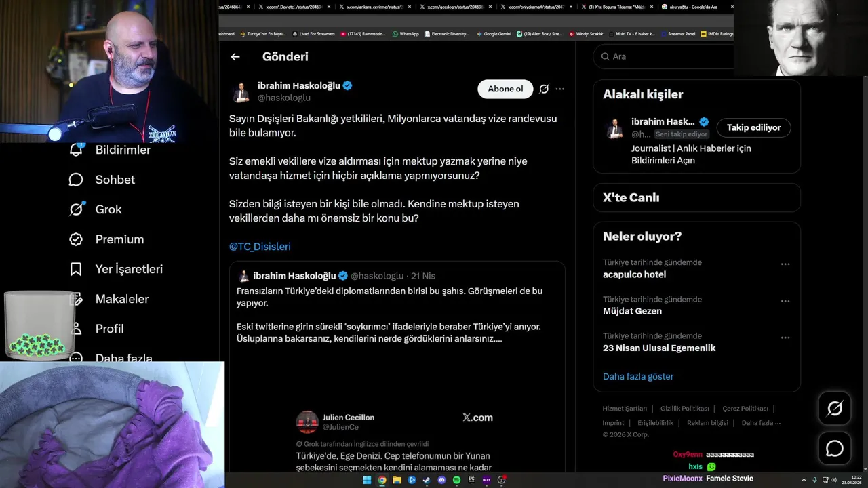Viewport: 868px width, 488px height.
Task: Open Spotify from the taskbar
Action: (x=456, y=480)
